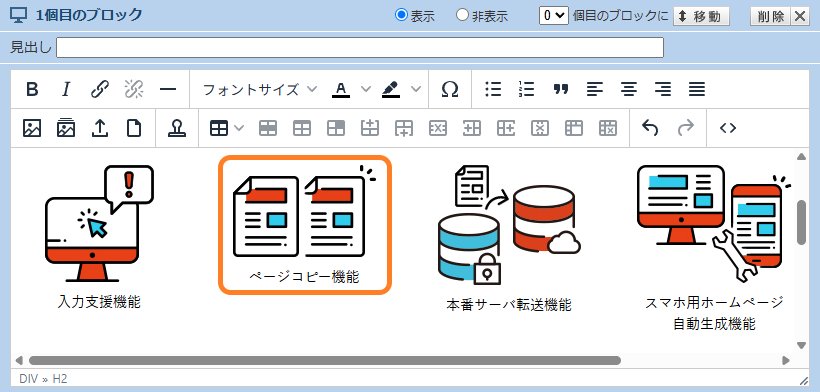
Task: Open the フォントサイズ dropdown
Action: 259,89
